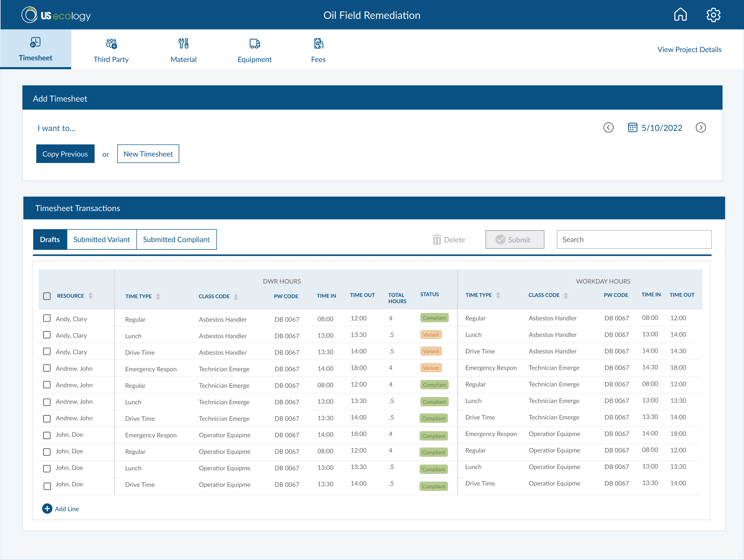
Task: Open the View Project Details link
Action: [689, 49]
